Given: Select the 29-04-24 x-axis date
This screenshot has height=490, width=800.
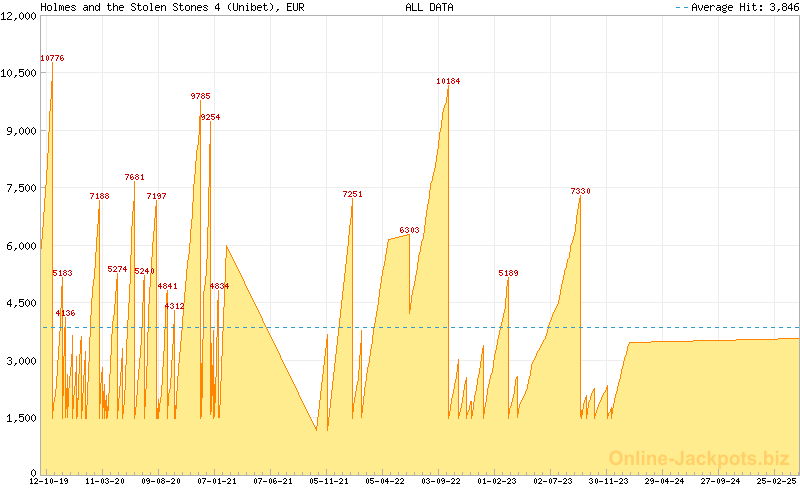Looking at the screenshot, I should tap(664, 481).
